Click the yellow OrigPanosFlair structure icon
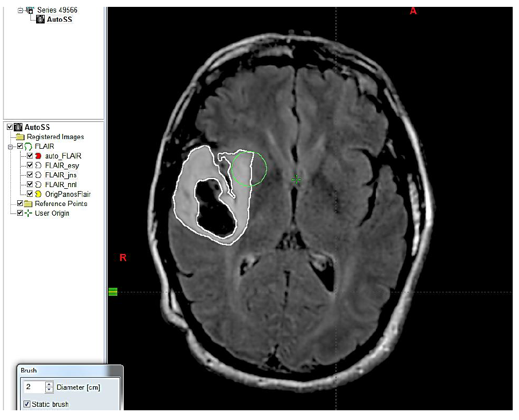 (38, 194)
